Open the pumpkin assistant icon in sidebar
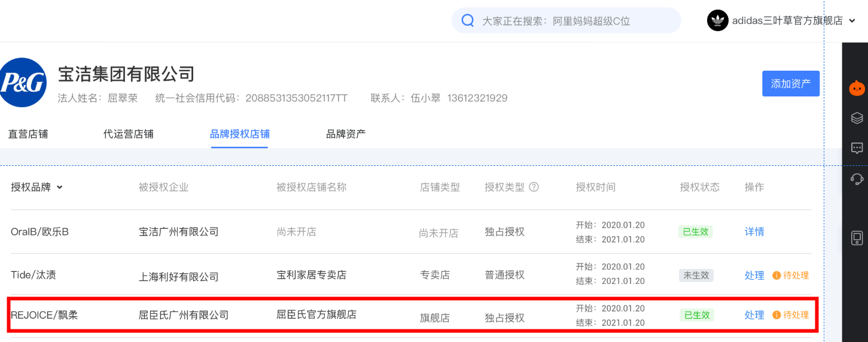The height and width of the screenshot is (342, 868). 857,88
